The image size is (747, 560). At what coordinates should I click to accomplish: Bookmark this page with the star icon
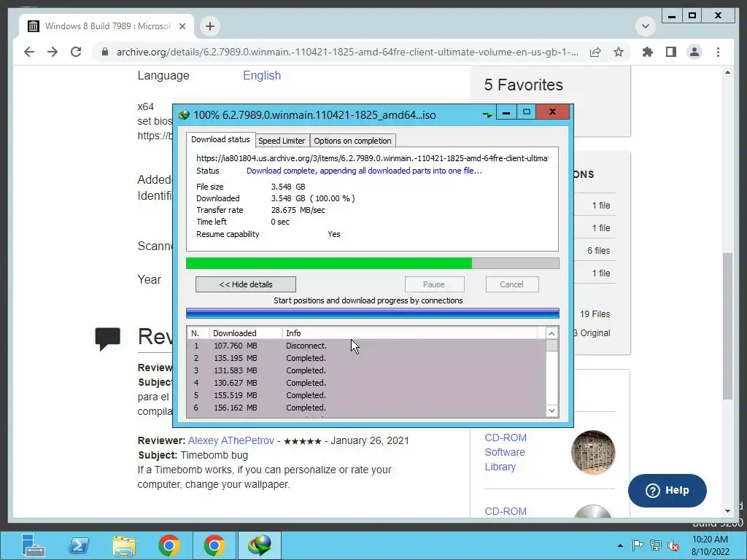[x=619, y=52]
